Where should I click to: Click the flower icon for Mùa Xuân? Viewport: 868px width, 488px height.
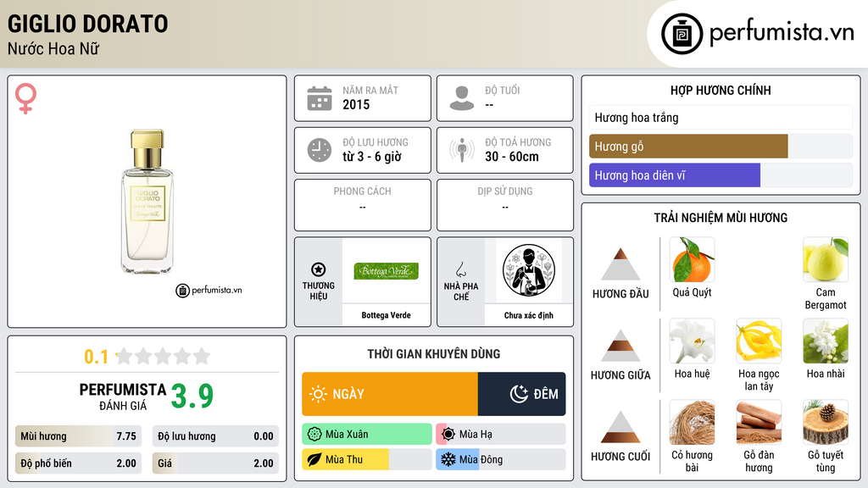click(x=314, y=435)
